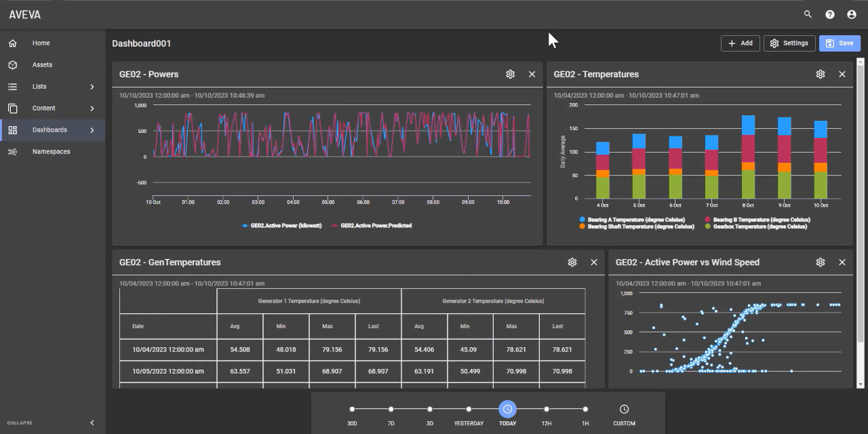Image resolution: width=868 pixels, height=434 pixels.
Task: Click the Date column header
Action: [168, 326]
